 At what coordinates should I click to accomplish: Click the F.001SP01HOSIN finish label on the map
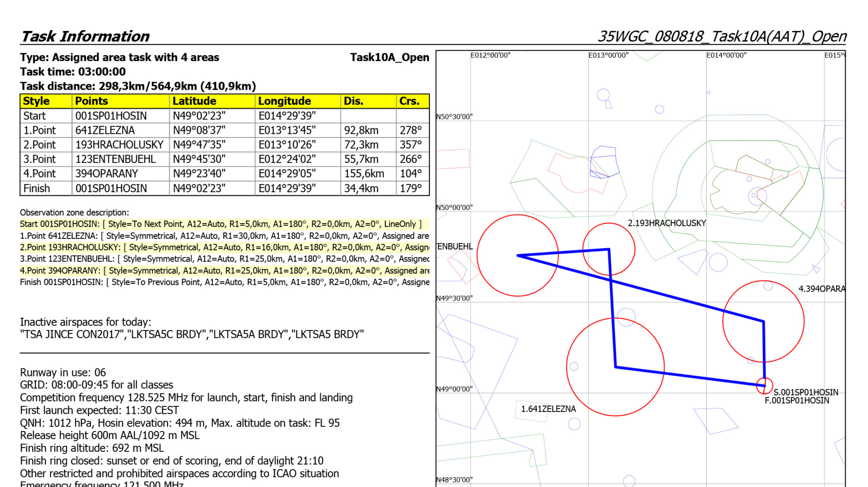pyautogui.click(x=797, y=400)
